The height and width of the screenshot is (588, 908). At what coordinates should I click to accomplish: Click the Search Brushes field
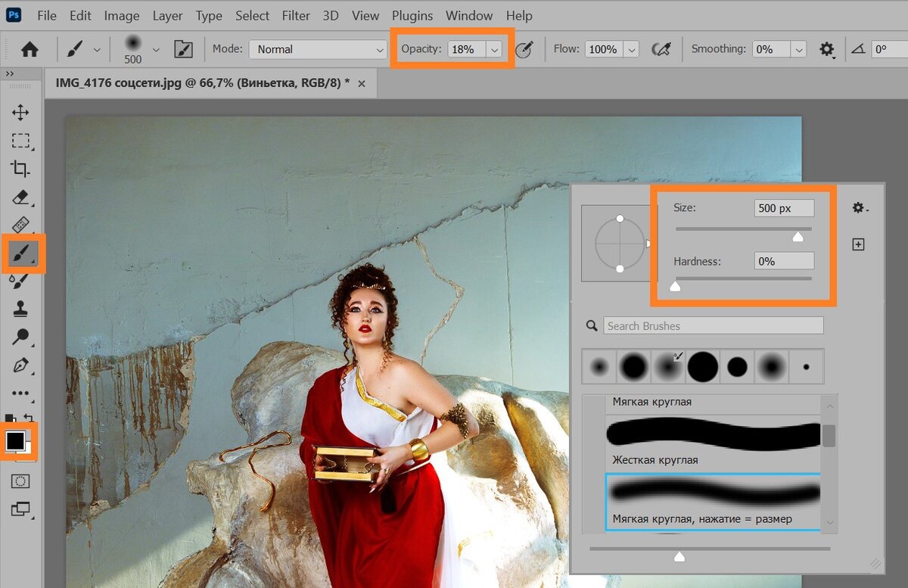(714, 326)
